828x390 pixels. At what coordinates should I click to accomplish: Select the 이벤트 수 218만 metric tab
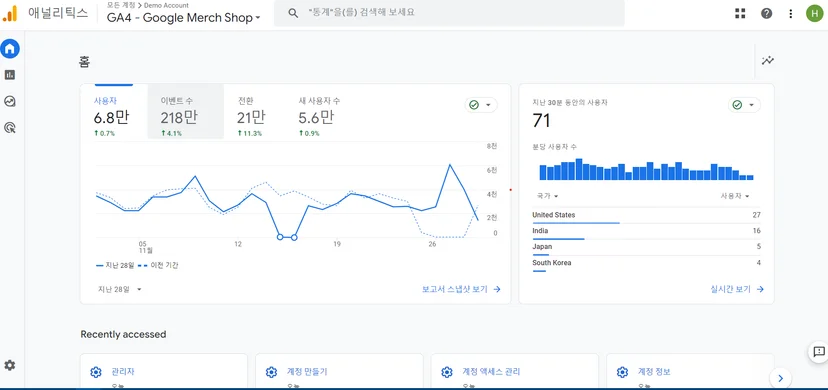(x=185, y=112)
